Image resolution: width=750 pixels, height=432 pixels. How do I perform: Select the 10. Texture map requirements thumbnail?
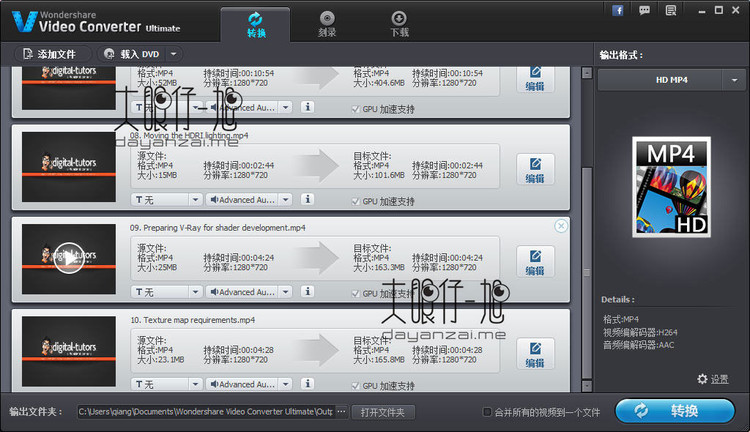(69, 351)
